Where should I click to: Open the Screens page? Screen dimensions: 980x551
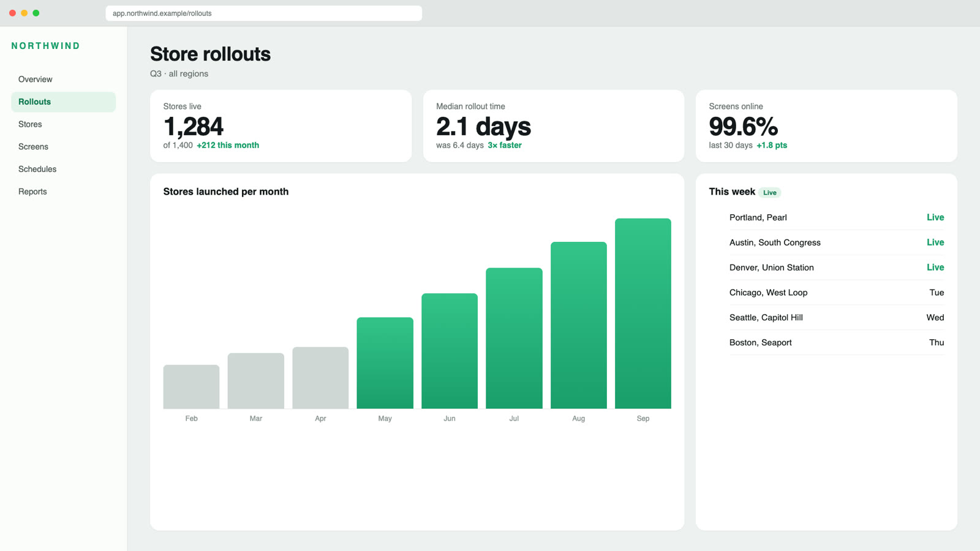(x=63, y=147)
